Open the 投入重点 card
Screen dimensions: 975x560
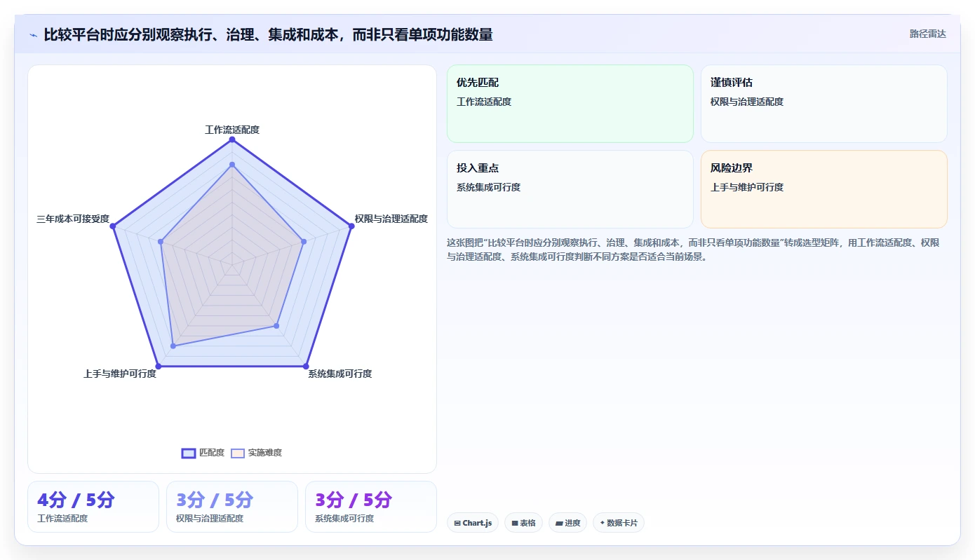(570, 189)
